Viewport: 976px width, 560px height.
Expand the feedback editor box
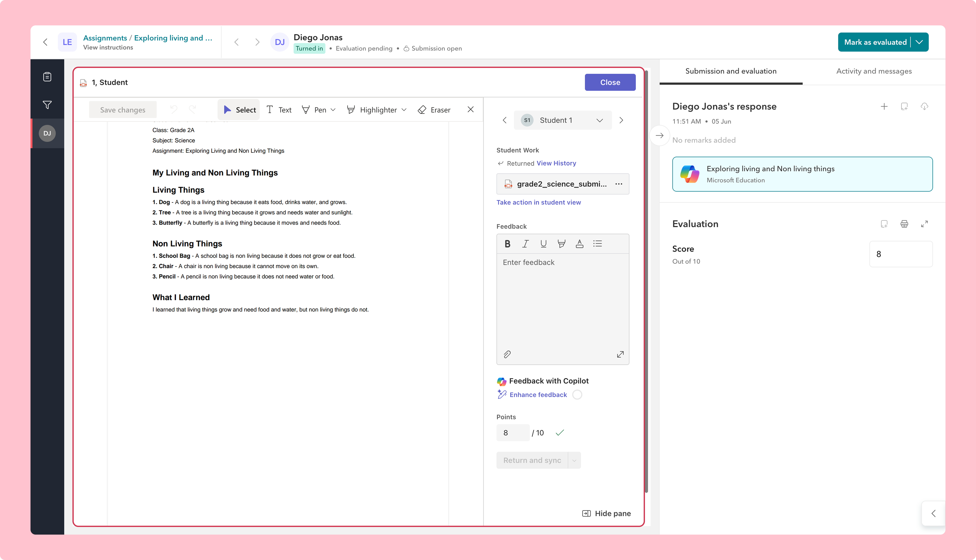click(x=620, y=354)
